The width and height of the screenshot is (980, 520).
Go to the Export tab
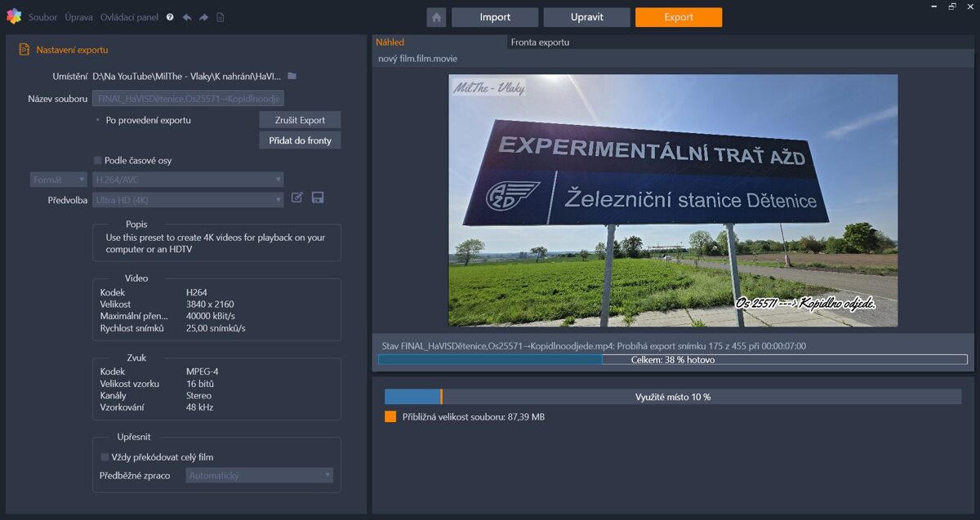point(679,17)
